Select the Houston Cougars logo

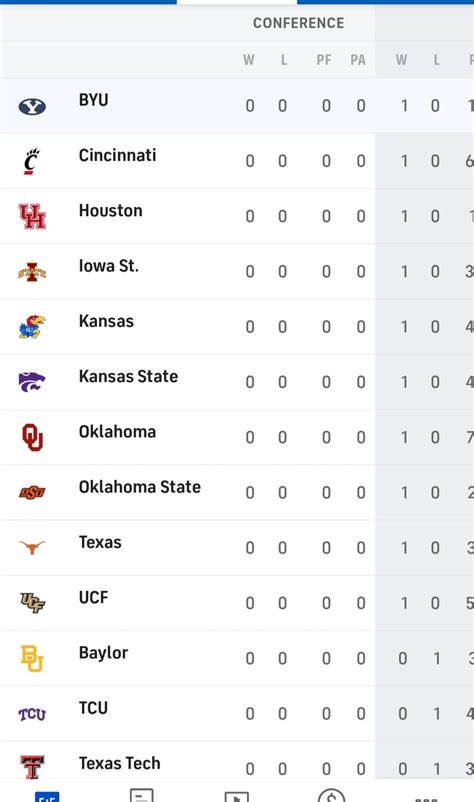pos(32,216)
